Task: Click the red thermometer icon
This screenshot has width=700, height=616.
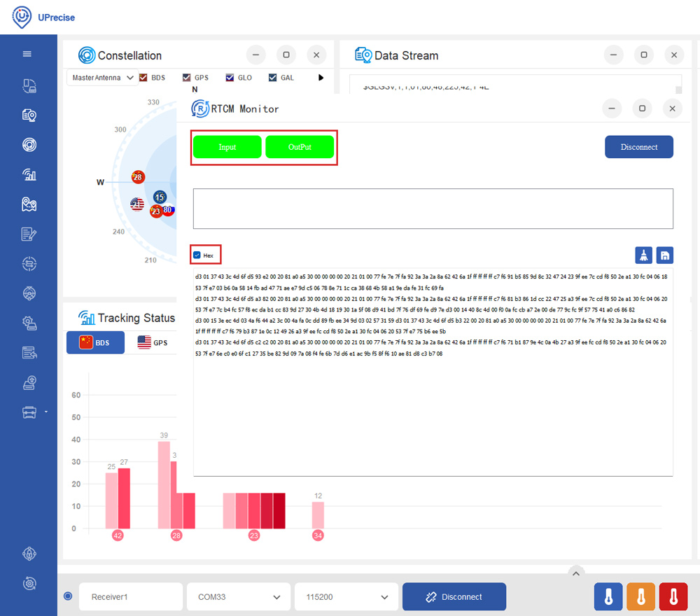Action: (673, 596)
